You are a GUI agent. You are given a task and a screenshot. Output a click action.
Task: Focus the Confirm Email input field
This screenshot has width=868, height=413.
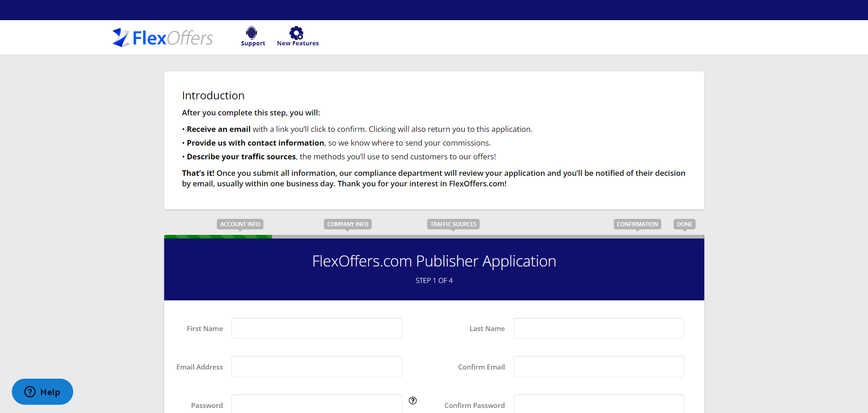click(599, 367)
